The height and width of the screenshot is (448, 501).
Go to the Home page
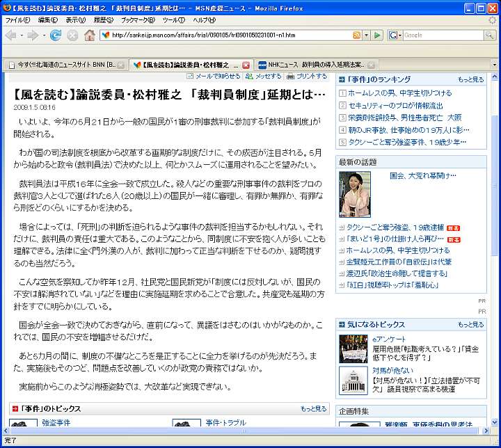tap(90, 35)
